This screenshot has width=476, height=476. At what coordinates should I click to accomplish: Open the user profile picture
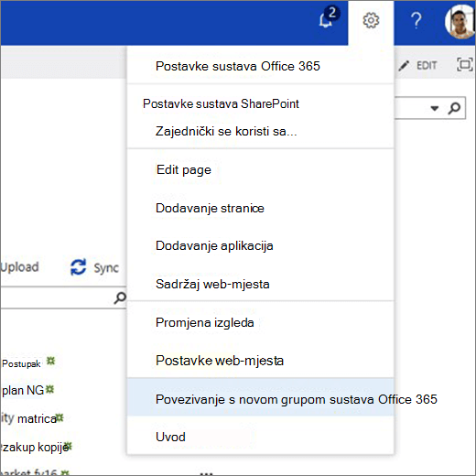[460, 21]
